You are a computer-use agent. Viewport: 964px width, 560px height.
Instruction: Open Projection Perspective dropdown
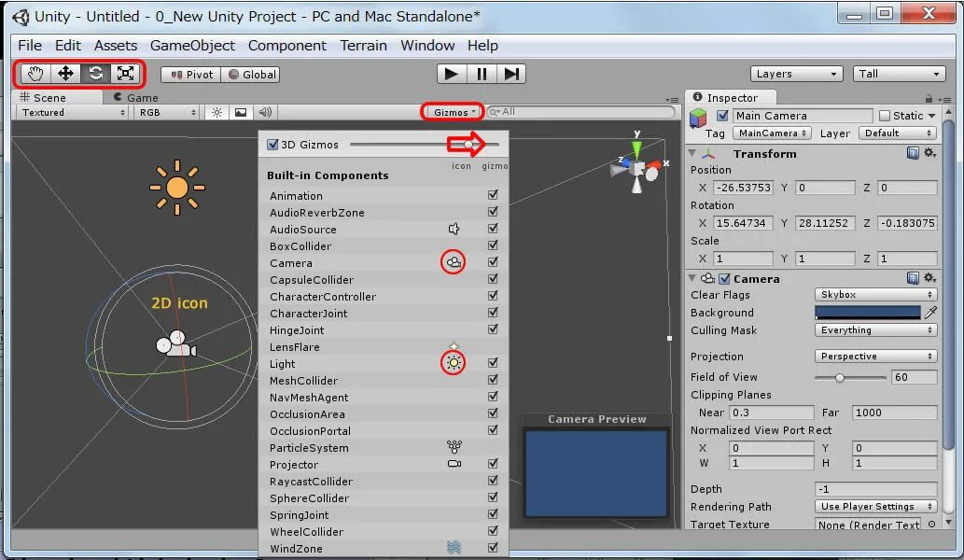875,356
